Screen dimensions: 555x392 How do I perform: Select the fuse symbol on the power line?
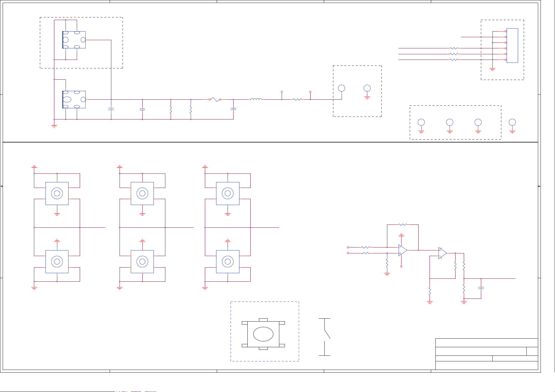215,99
